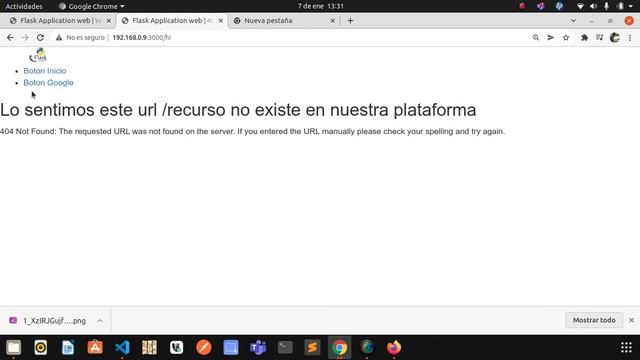640x360 pixels.
Task: Launch Rhythmbox from the dock
Action: (41, 347)
